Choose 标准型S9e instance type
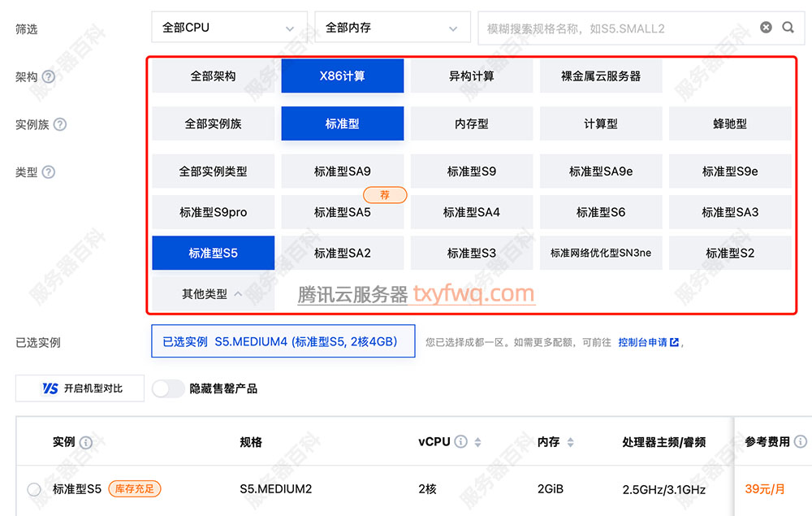812x516 pixels. pyautogui.click(x=730, y=171)
